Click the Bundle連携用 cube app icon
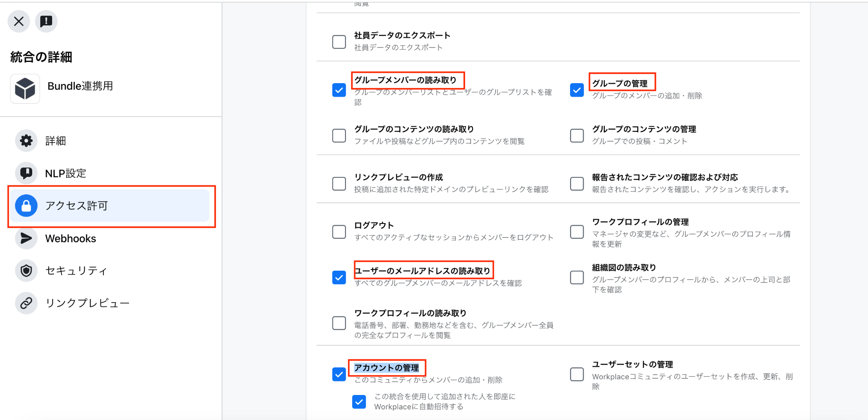 tap(25, 89)
